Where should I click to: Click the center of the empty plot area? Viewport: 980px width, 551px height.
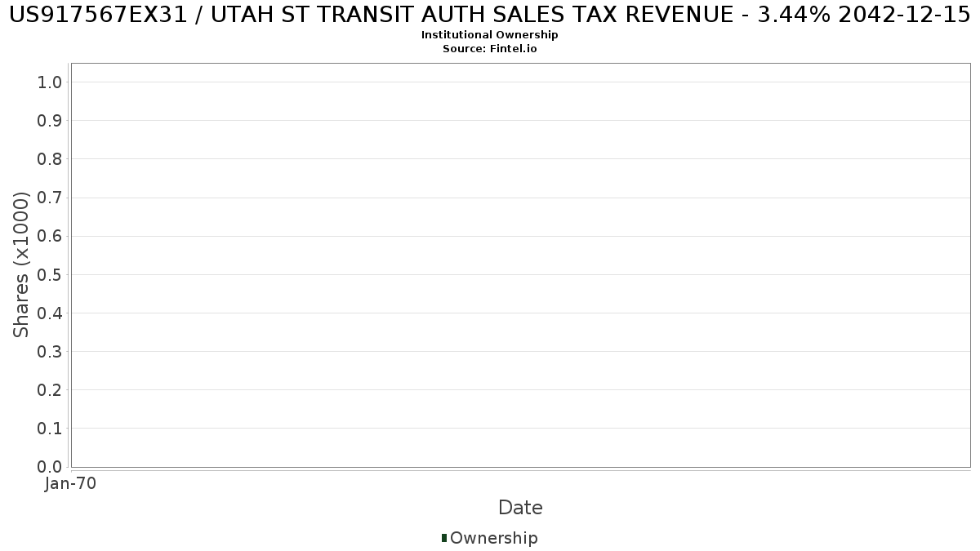pyautogui.click(x=521, y=265)
